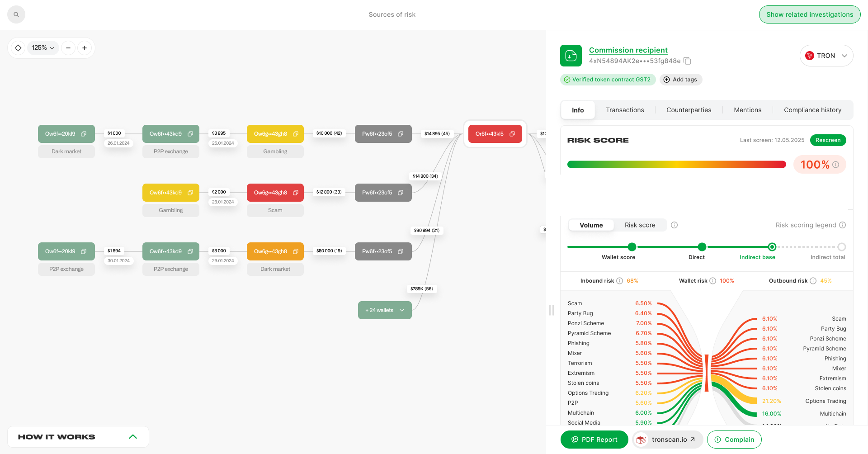Click the PDF Report button

(x=594, y=440)
